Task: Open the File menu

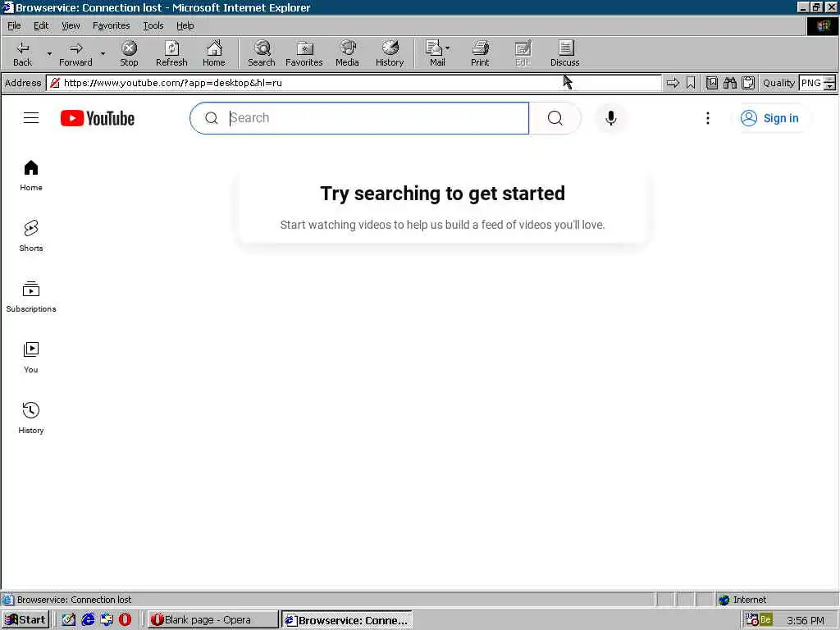Action: coord(14,25)
